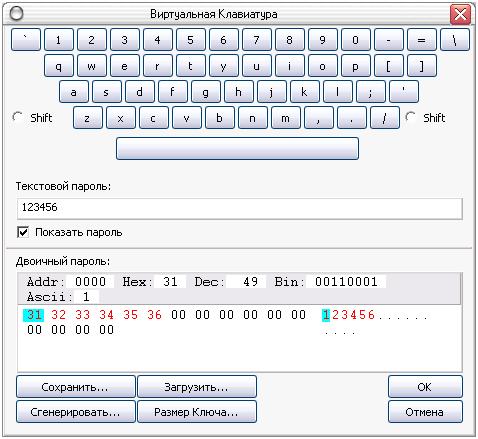Click the 'd' key
The height and width of the screenshot is (439, 478).
(140, 91)
